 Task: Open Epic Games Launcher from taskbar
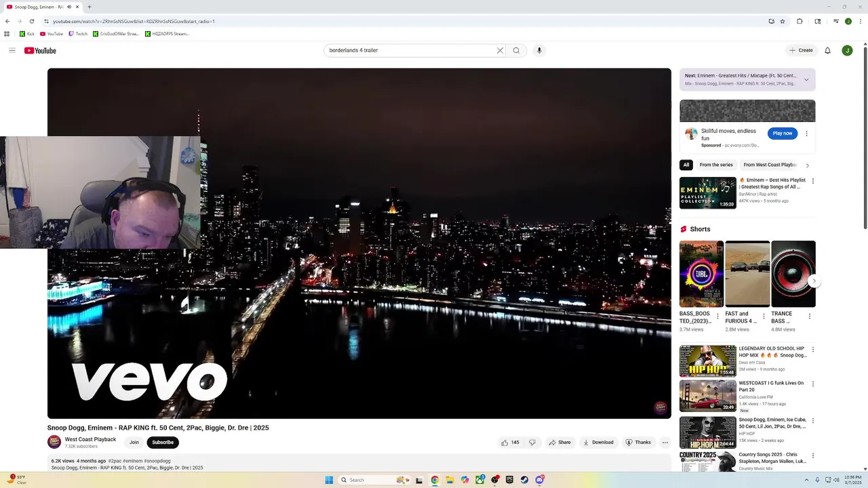[509, 480]
